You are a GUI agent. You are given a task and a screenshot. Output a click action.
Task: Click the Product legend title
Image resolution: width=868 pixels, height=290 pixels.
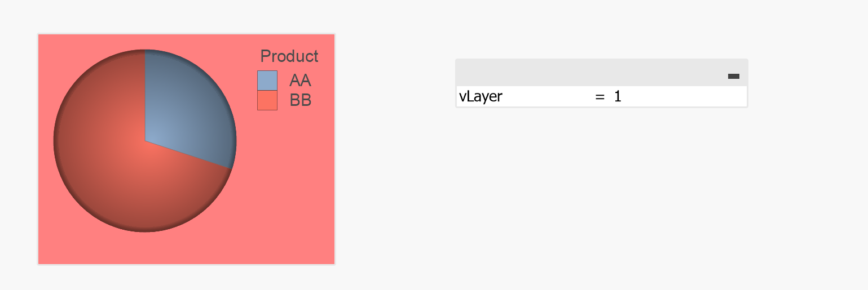coord(289,56)
